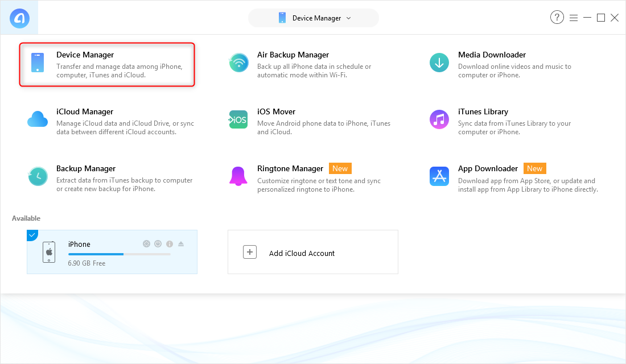626x364 pixels.
Task: Open the Device Manager dropdown at top
Action: click(x=314, y=18)
